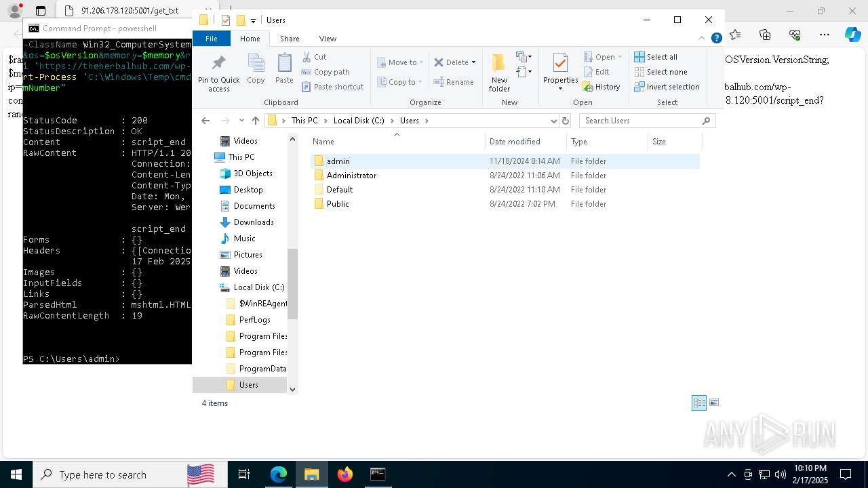The width and height of the screenshot is (868, 488).
Task: Click navigation pane scroll down arrow
Action: pyautogui.click(x=293, y=389)
